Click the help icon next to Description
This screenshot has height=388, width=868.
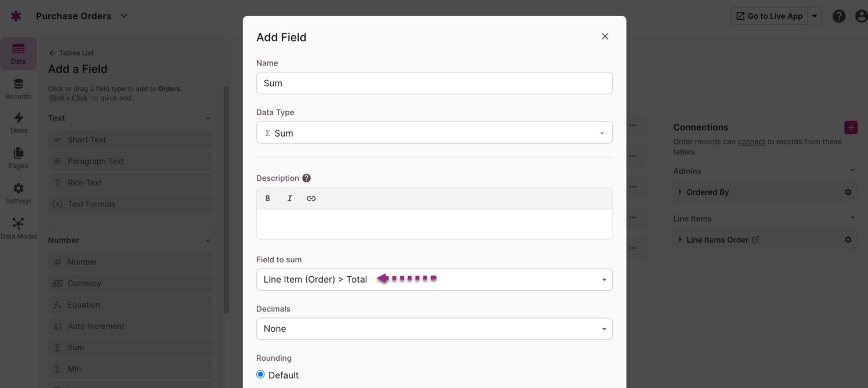[x=307, y=178]
